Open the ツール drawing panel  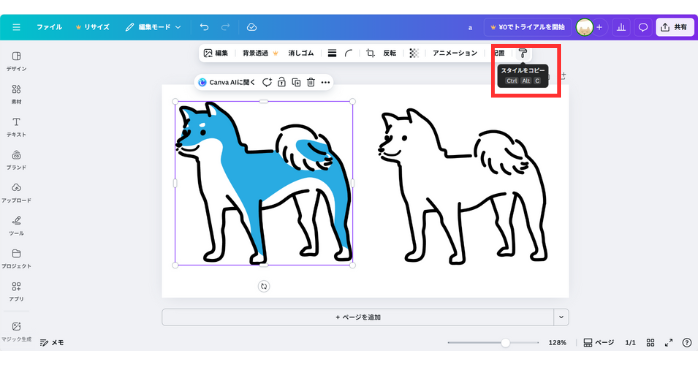point(16,226)
